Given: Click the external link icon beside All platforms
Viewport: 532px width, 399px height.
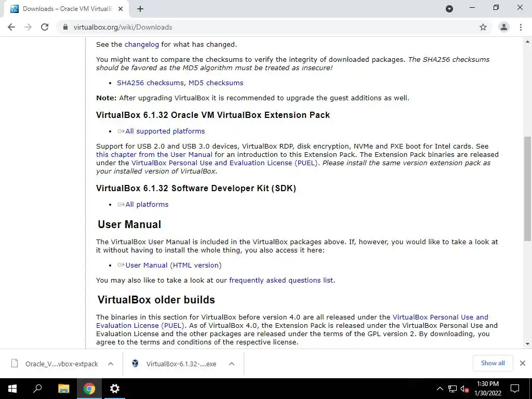Looking at the screenshot, I should click(x=121, y=204).
